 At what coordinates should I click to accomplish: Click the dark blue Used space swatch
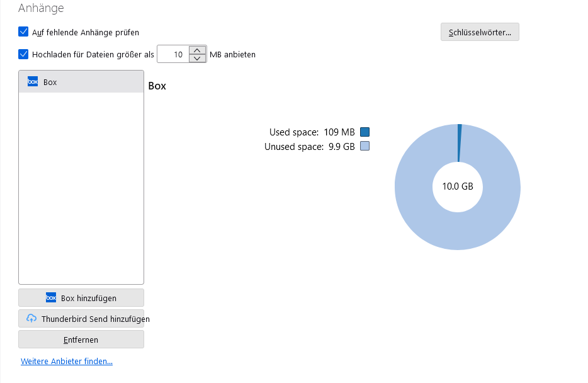click(x=365, y=132)
